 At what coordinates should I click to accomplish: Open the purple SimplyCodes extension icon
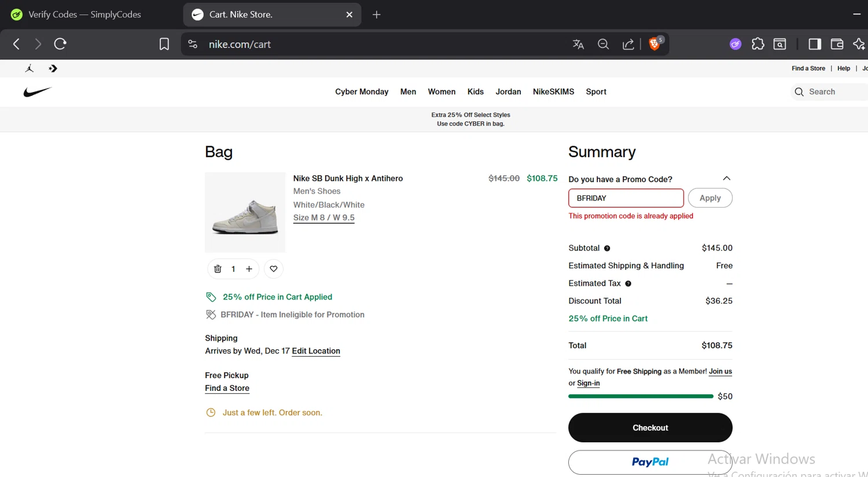[x=735, y=44]
